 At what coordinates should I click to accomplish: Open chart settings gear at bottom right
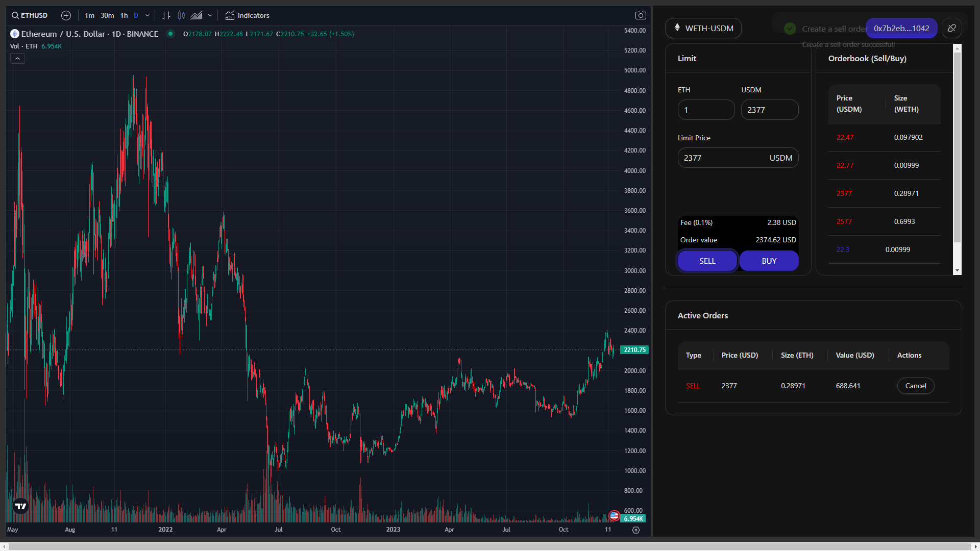[x=636, y=530]
